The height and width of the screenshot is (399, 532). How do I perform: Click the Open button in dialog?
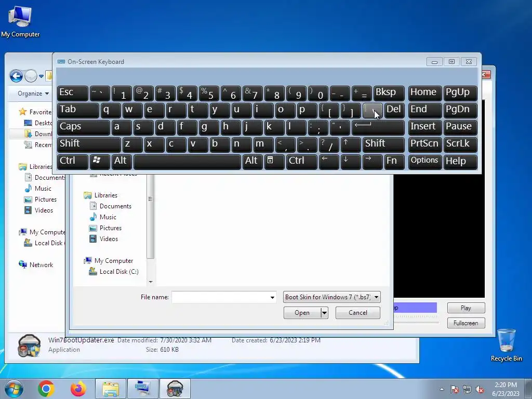click(302, 312)
